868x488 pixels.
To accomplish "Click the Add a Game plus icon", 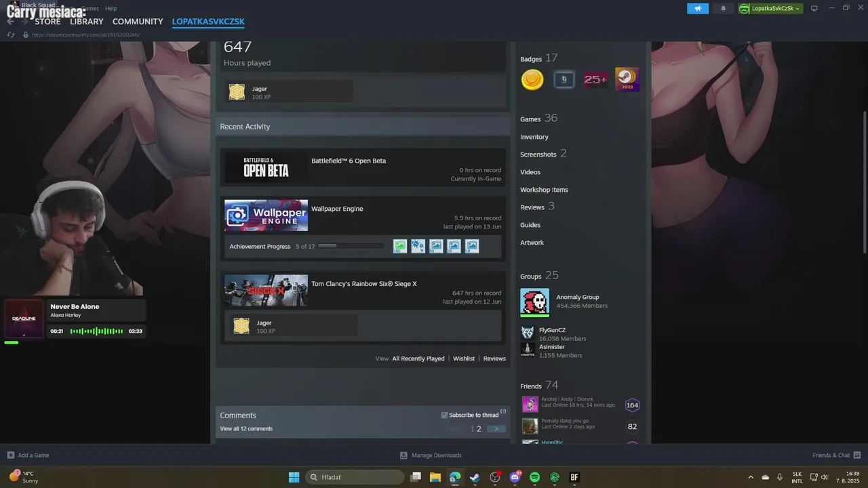I will (x=11, y=455).
